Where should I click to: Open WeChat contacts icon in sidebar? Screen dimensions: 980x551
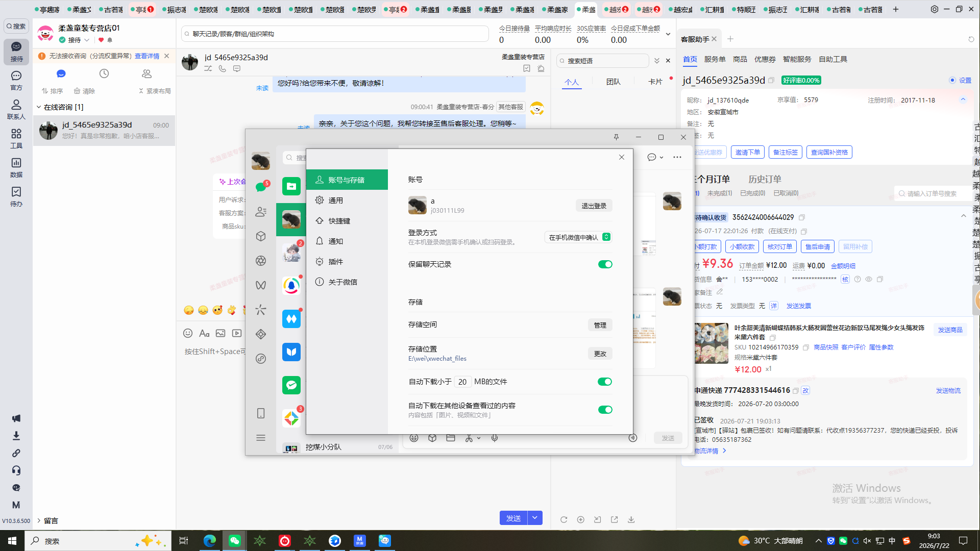tap(261, 212)
